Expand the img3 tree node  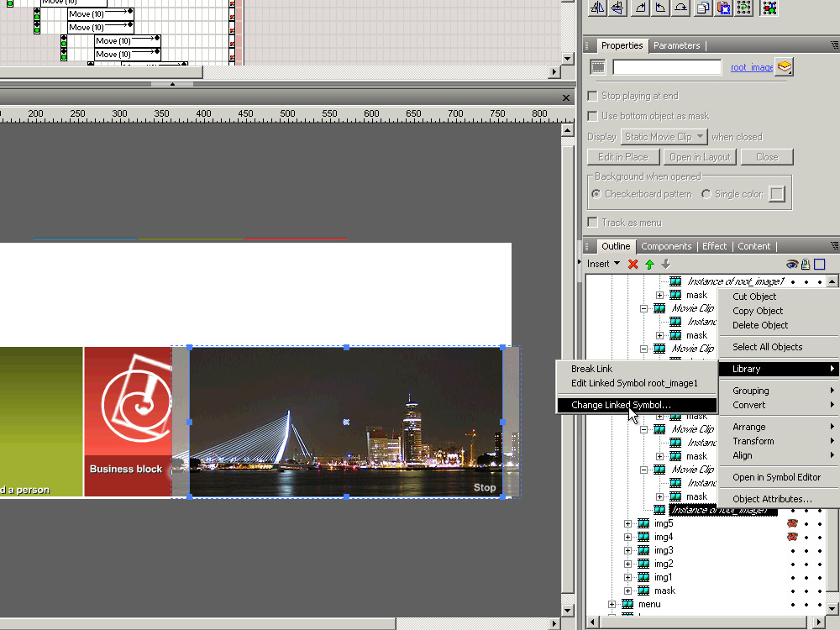coord(627,550)
